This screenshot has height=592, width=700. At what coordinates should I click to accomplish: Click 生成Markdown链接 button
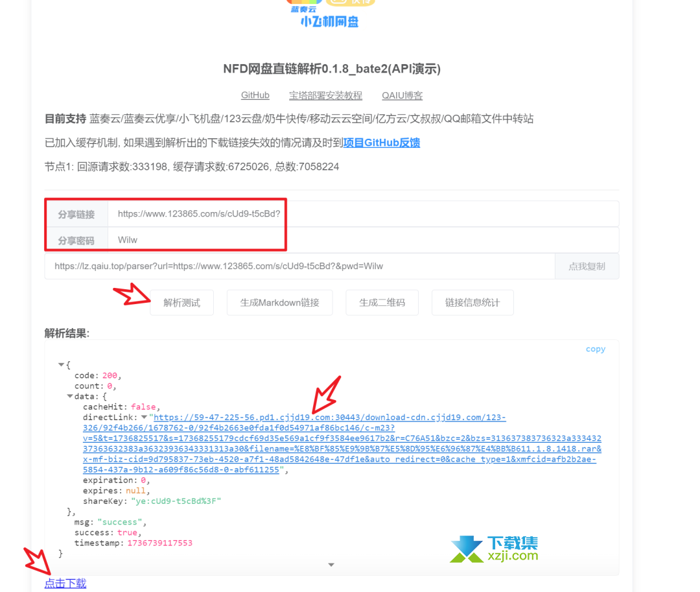pos(279,303)
